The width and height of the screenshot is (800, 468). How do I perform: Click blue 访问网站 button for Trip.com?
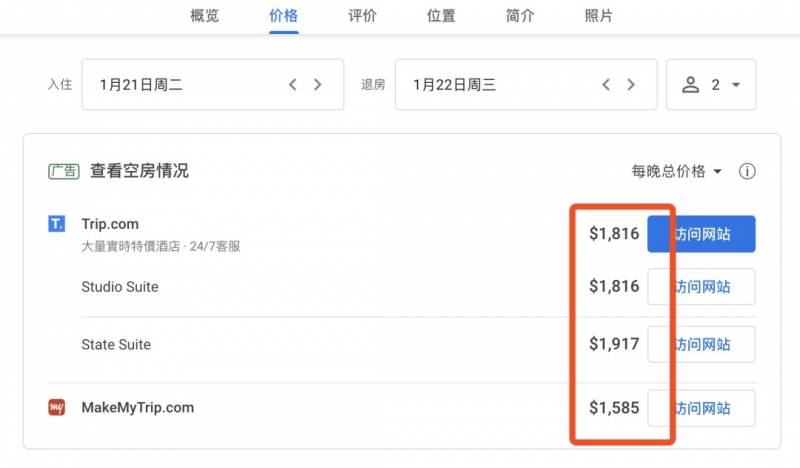(x=702, y=234)
